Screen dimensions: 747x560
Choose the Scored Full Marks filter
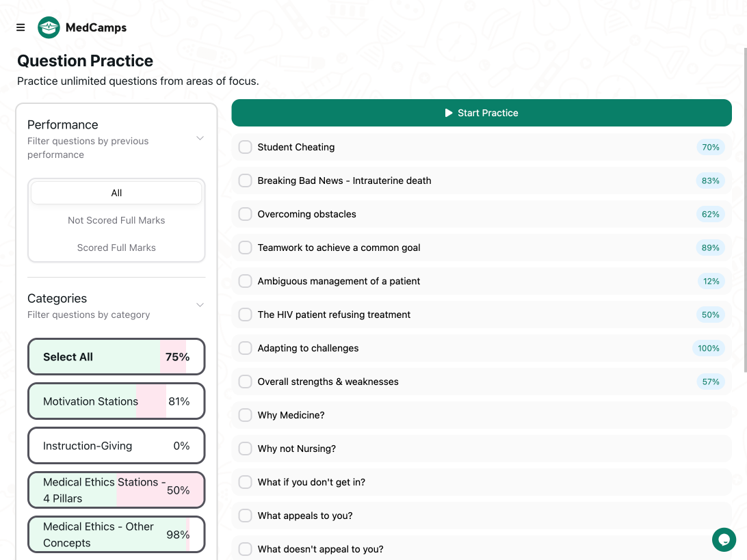[x=116, y=248]
